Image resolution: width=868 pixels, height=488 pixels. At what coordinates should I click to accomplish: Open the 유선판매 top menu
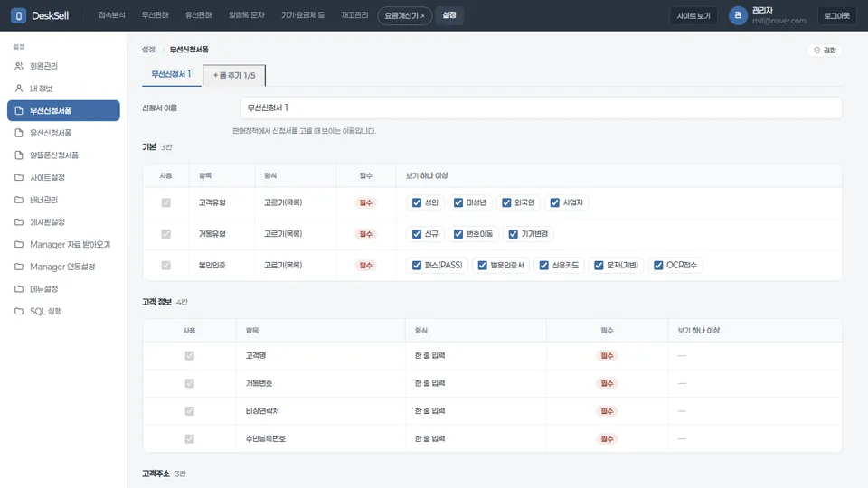[x=199, y=15]
